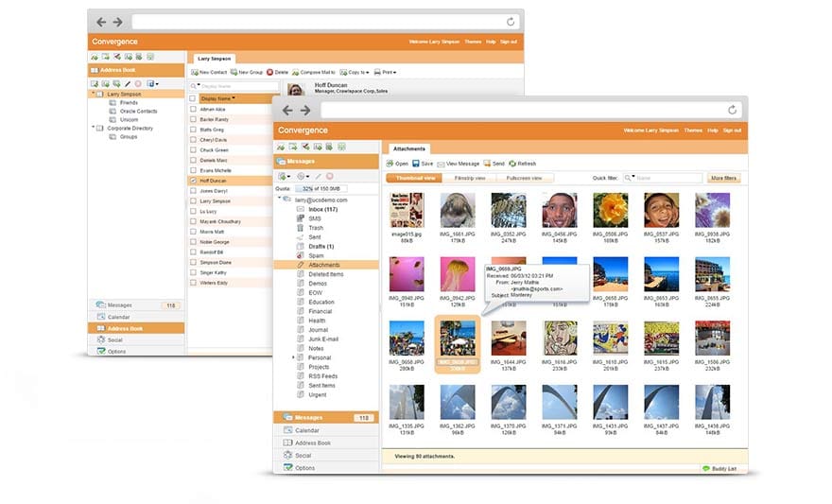Screen dimensions: 832x504
Task: Click forward arrow in rear Address Book window
Action: point(118,22)
